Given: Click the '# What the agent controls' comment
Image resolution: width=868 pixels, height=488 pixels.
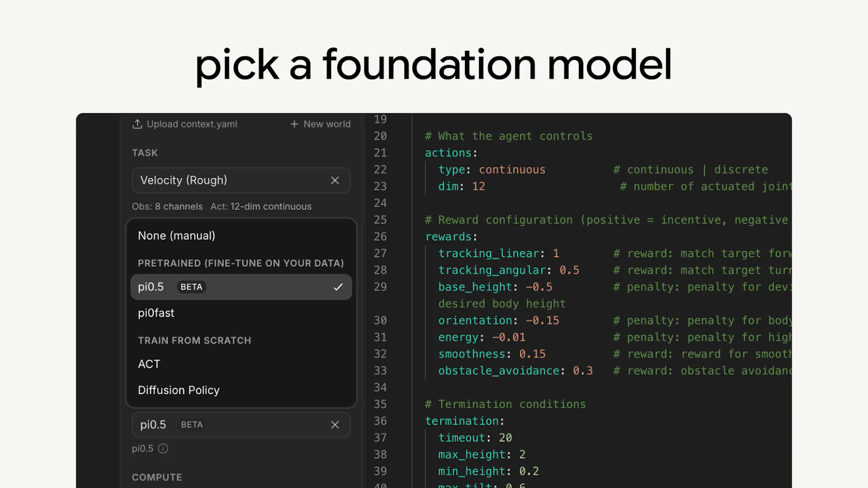Looking at the screenshot, I should tap(509, 136).
